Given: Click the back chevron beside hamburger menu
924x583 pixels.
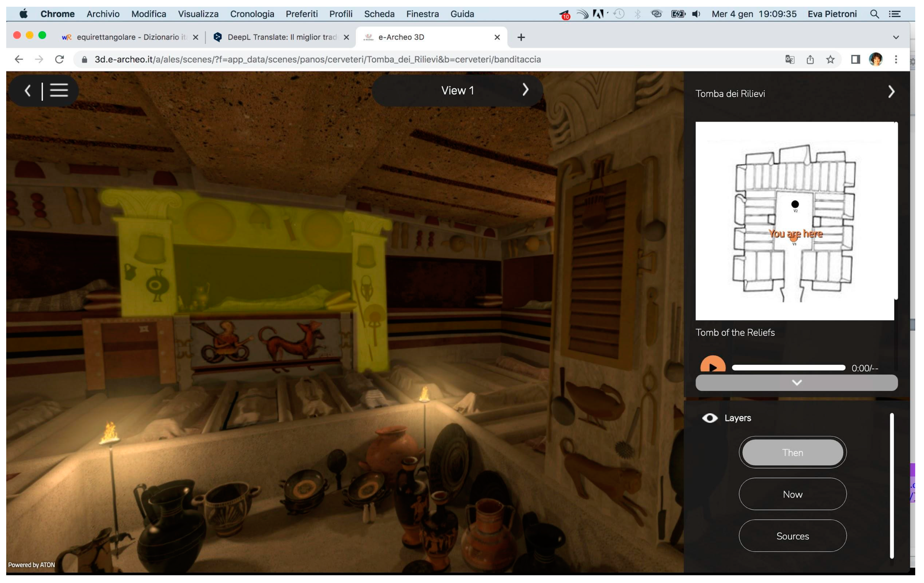Looking at the screenshot, I should (27, 91).
